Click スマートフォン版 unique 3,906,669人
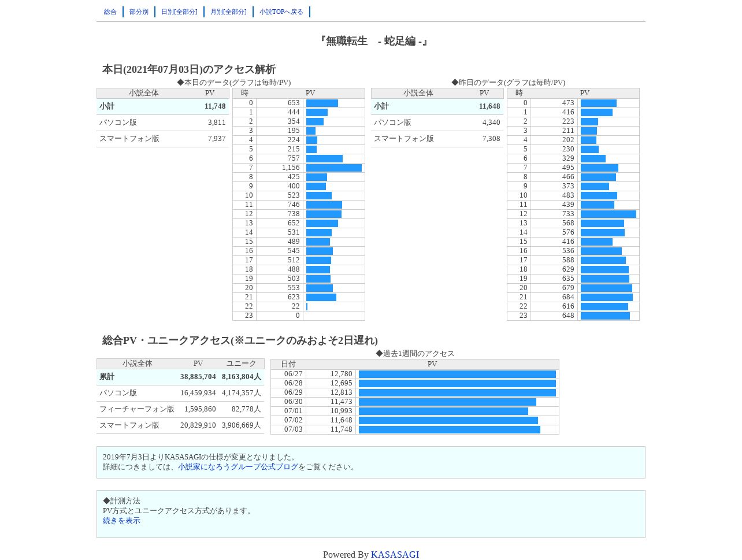 (242, 425)
